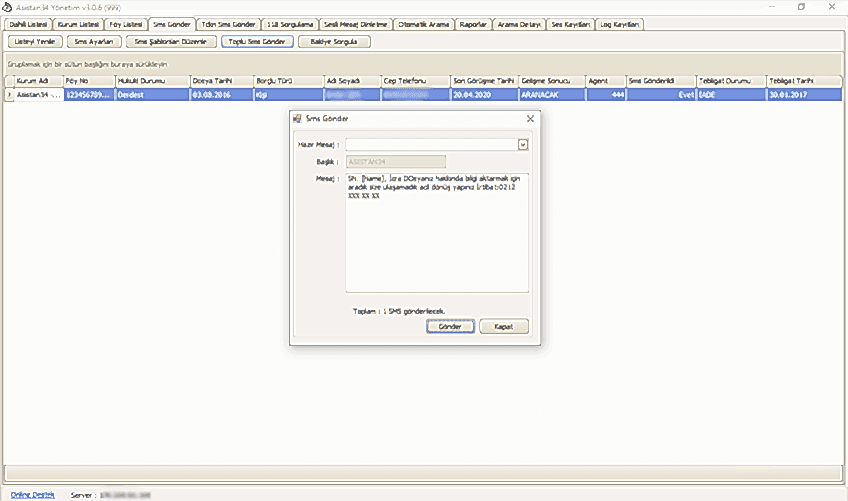The width and height of the screenshot is (848, 501).
Task: Open the Kurum Listesi tab
Action: (x=79, y=23)
